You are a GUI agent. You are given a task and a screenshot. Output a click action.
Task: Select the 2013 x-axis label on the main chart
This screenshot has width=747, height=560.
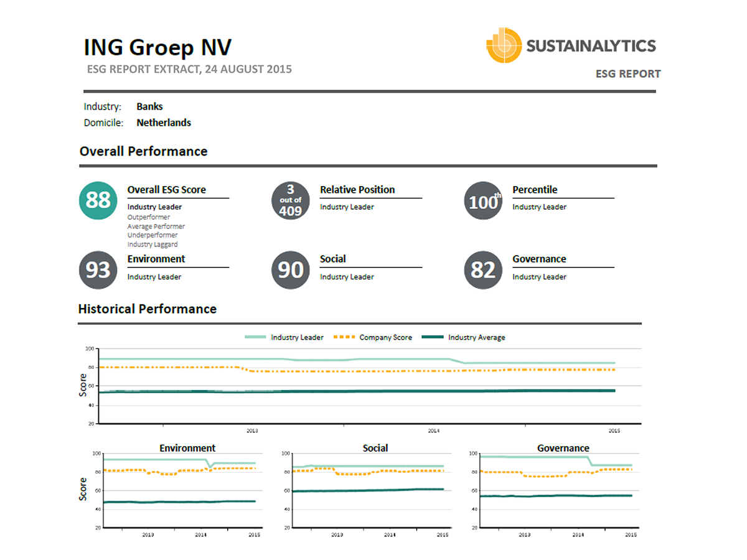point(252,430)
